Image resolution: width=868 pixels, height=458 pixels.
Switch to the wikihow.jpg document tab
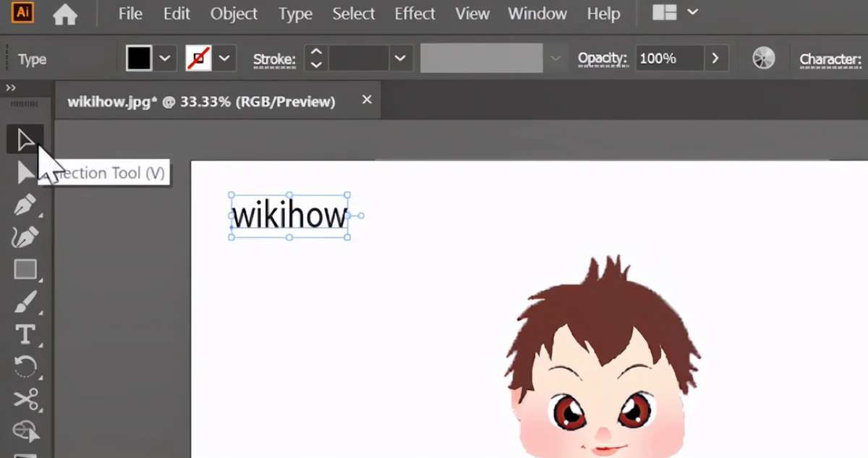(201, 101)
